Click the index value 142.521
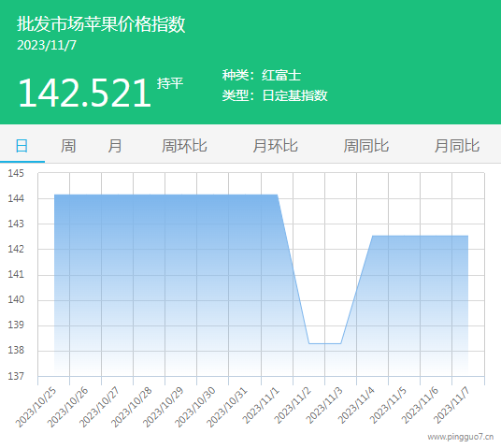Image resolution: width=501 pixels, height=448 pixels. (x=84, y=93)
